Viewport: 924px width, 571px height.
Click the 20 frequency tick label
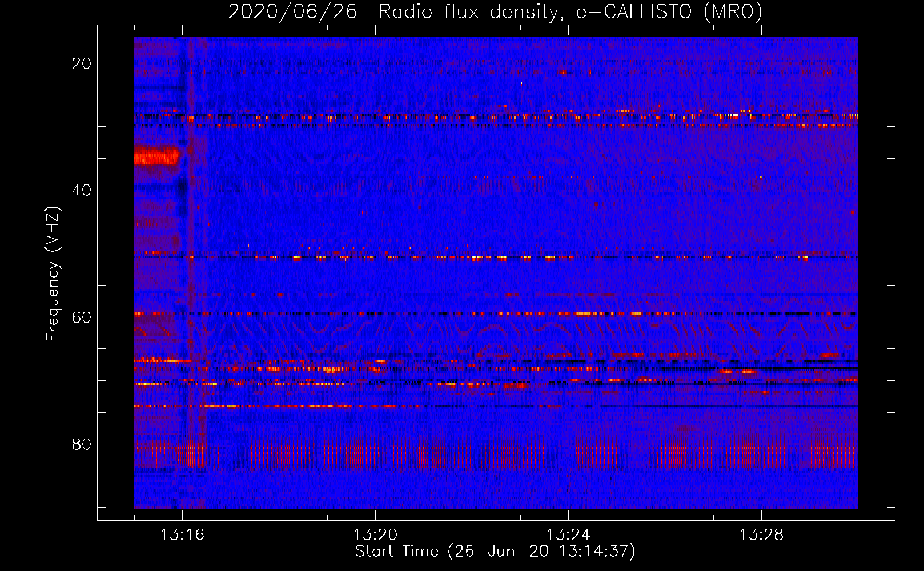(82, 63)
